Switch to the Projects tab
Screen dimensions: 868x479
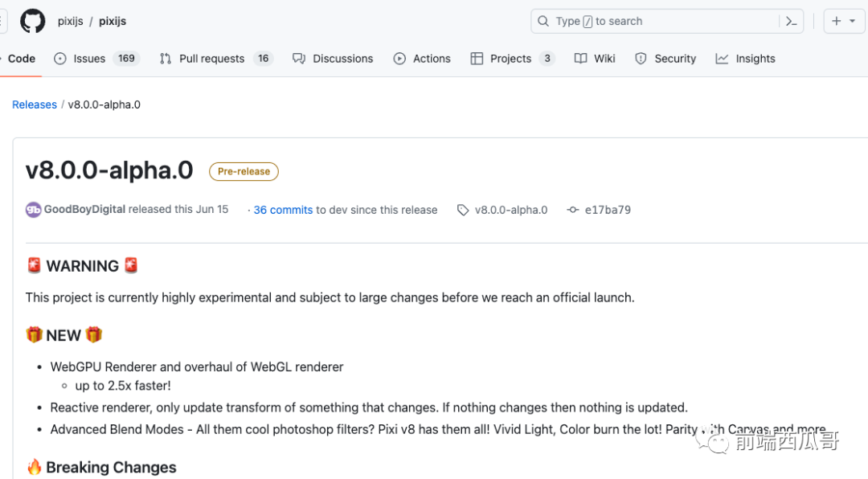point(513,59)
